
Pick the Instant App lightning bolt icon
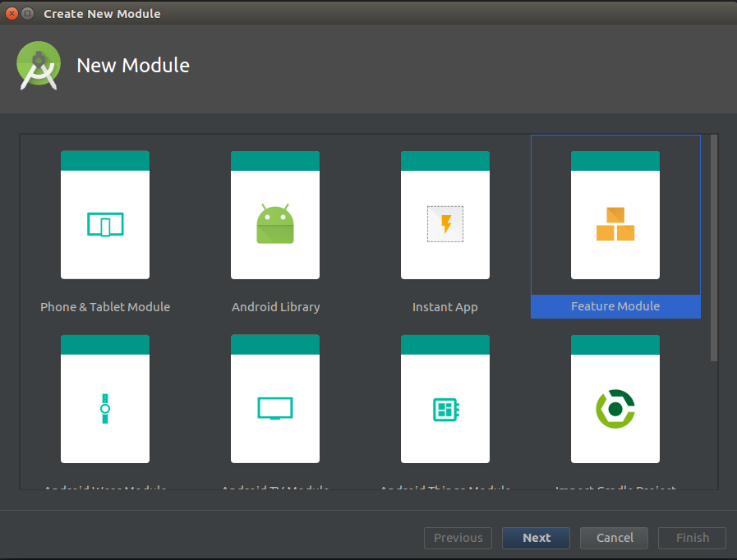click(x=445, y=224)
